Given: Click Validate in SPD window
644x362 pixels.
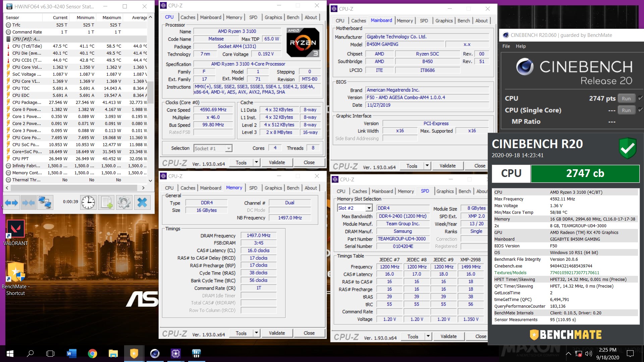Looking at the screenshot, I should tap(448, 336).
